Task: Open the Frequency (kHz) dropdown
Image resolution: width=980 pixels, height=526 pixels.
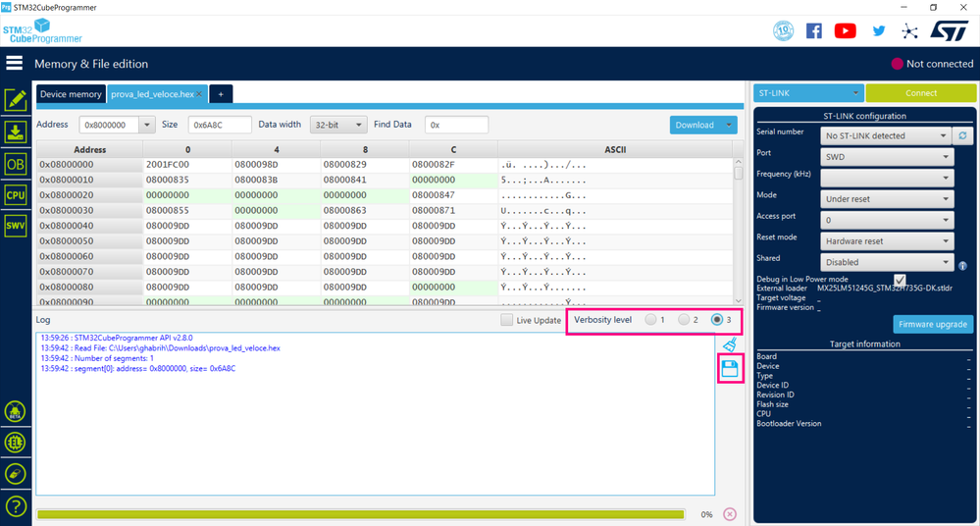Action: click(x=886, y=178)
